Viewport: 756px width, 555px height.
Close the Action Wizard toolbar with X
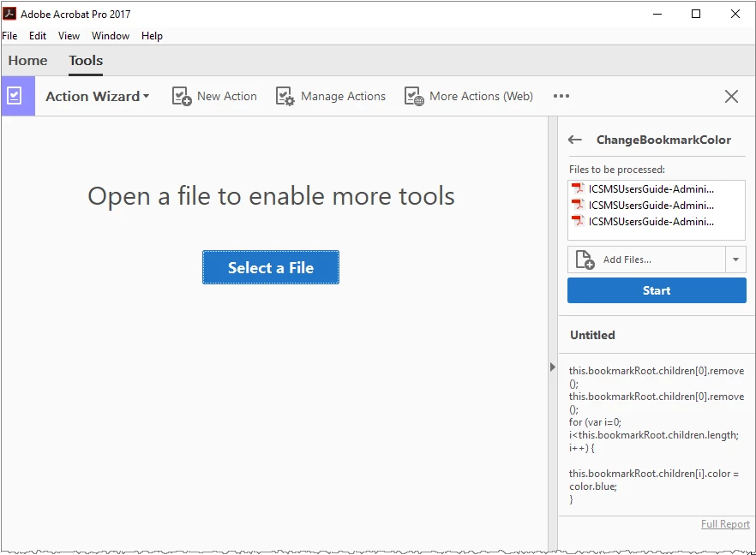pos(731,96)
